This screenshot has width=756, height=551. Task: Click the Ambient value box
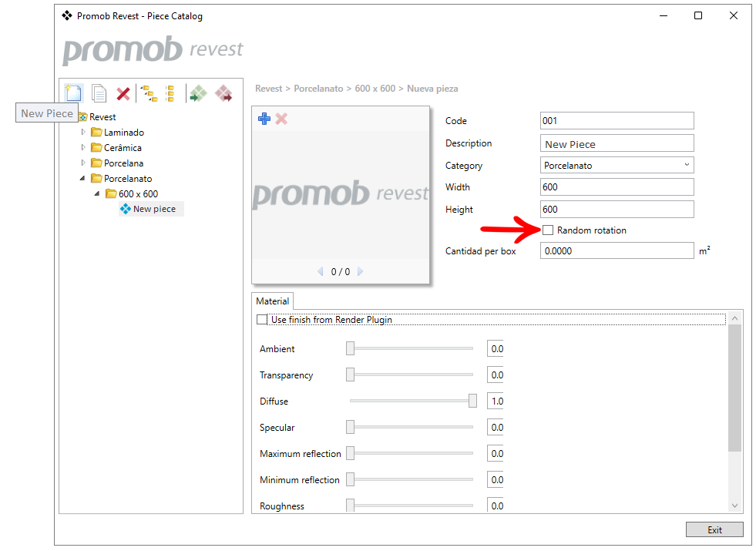tap(496, 348)
